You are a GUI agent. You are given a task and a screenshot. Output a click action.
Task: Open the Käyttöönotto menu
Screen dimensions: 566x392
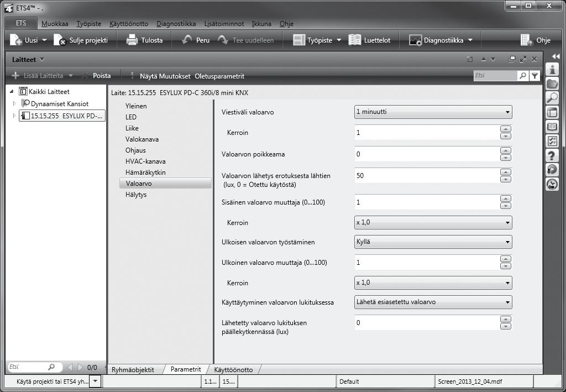pyautogui.click(x=129, y=24)
